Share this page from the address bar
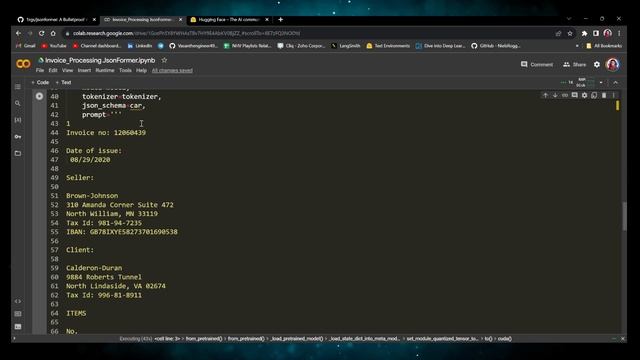640x360 pixels. point(558,33)
